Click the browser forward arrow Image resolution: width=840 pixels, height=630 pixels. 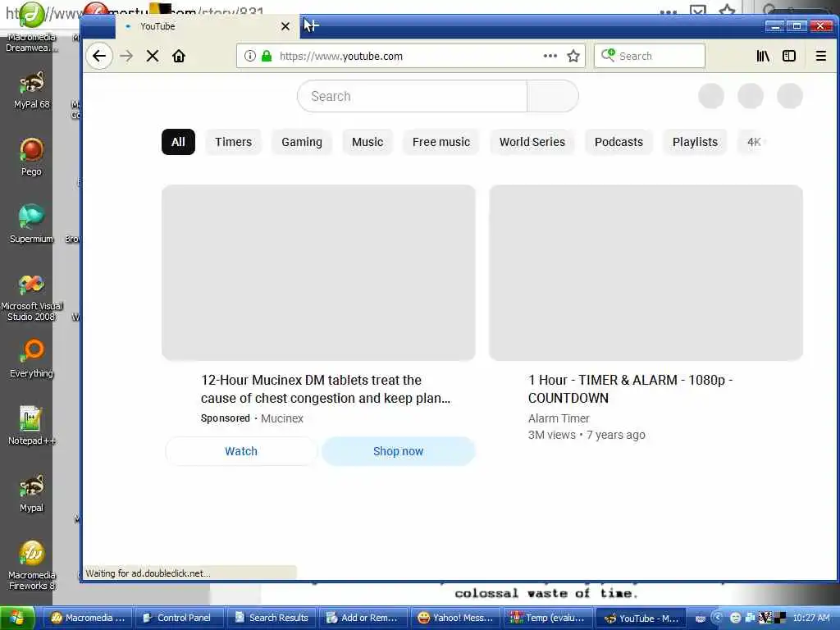126,57
